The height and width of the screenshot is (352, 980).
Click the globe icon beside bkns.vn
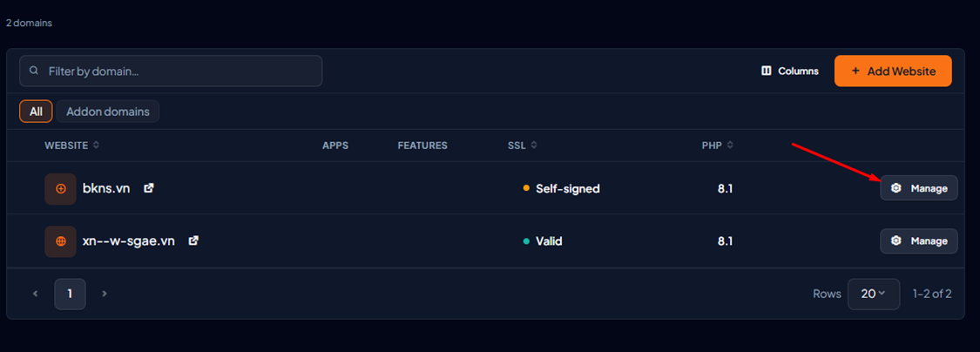pos(61,188)
